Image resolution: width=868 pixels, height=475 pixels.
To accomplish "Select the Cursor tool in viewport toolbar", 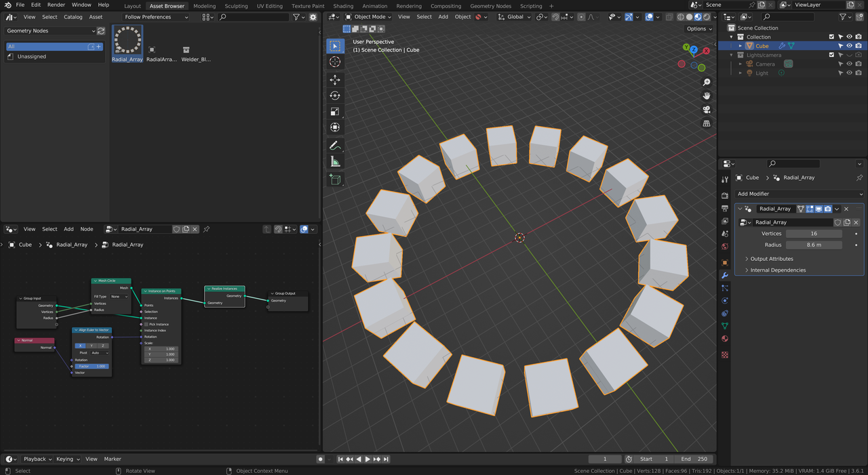I will (335, 62).
